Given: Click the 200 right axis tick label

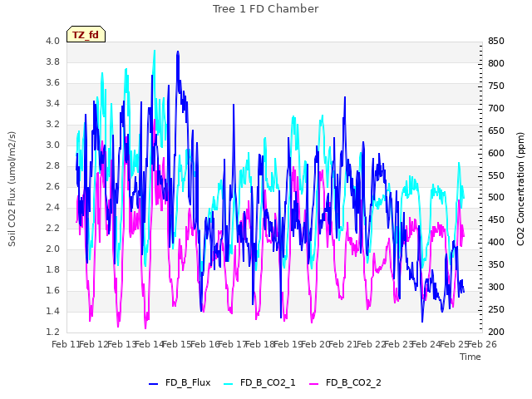Looking at the screenshot, I should point(496,332).
